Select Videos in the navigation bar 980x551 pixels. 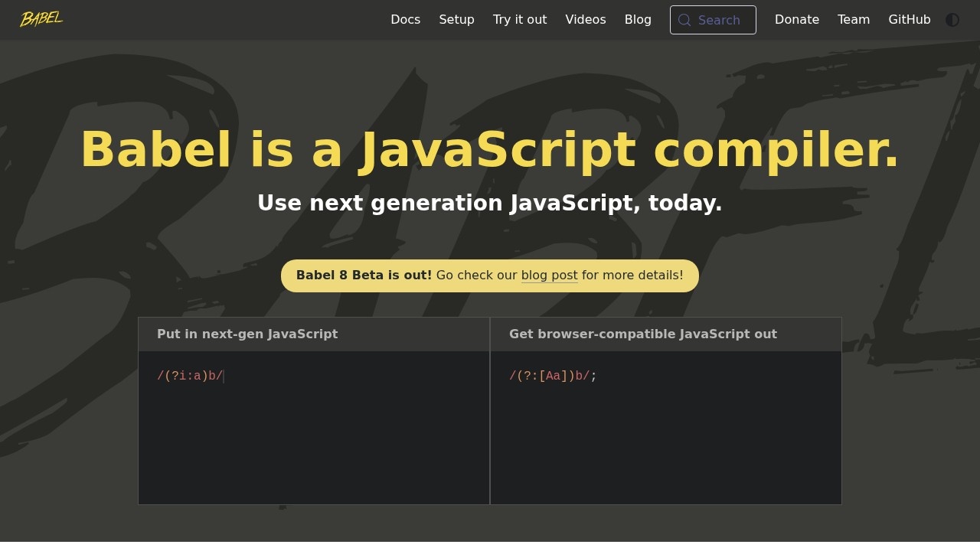coord(585,20)
